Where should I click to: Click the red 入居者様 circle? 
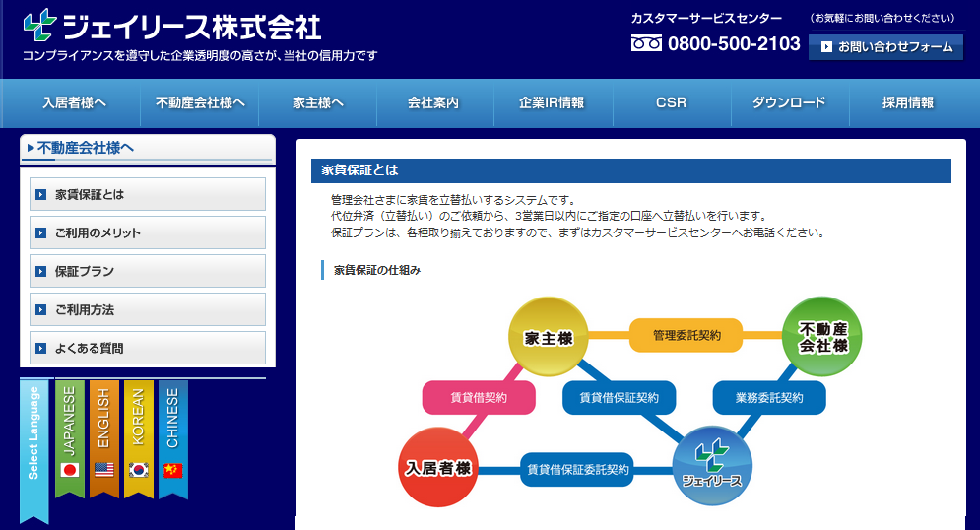click(x=438, y=468)
